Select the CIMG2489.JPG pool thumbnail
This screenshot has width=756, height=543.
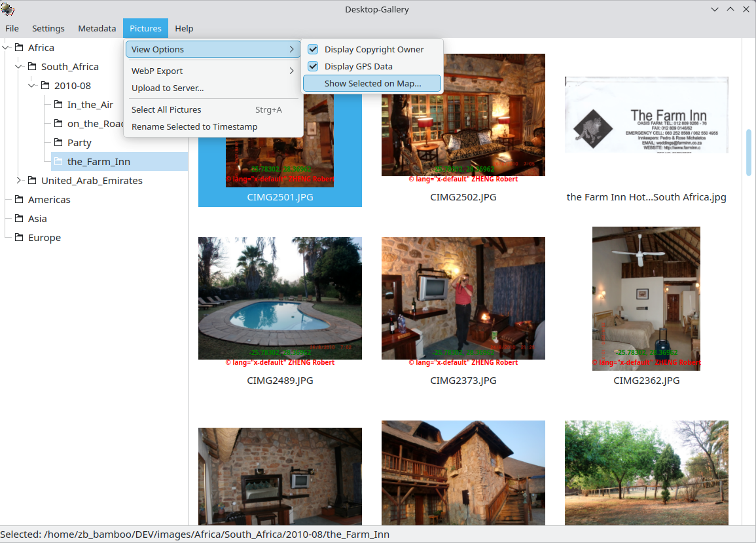tap(279, 298)
